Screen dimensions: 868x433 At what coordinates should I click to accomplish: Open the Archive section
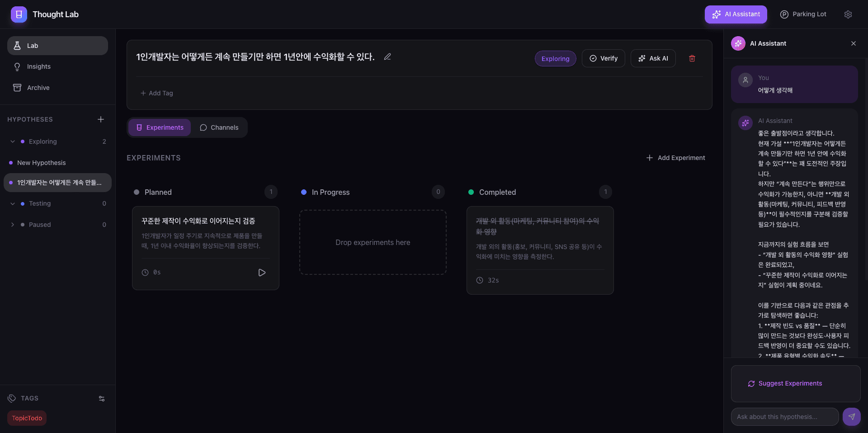38,88
